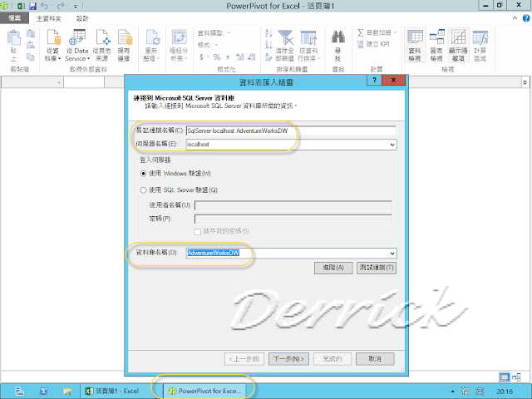Open the Design ribbon tab
The height and width of the screenshot is (399, 532).
coord(82,18)
